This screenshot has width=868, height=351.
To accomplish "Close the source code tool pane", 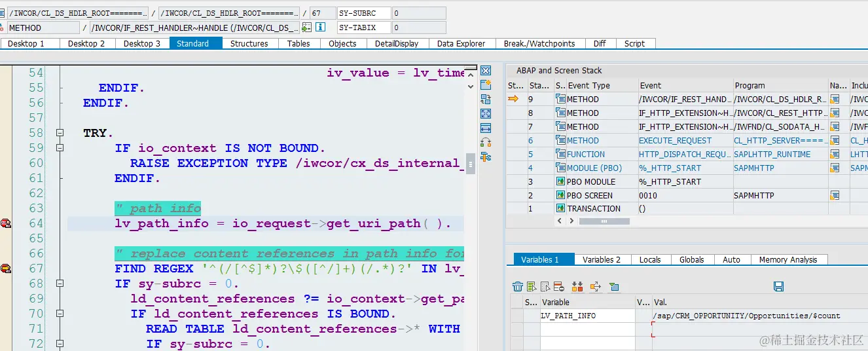I will pyautogui.click(x=486, y=71).
